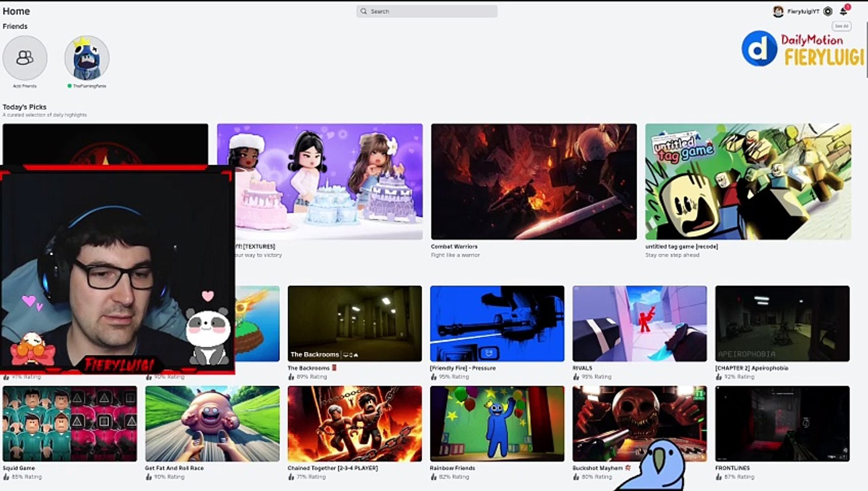
Task: Open The Backrooms game thumbnail
Action: [x=355, y=324]
